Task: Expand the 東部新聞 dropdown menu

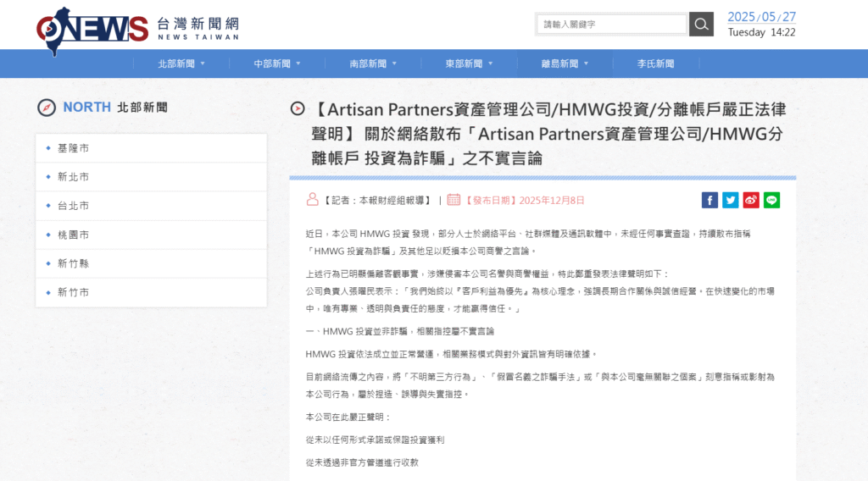Action: pos(469,64)
